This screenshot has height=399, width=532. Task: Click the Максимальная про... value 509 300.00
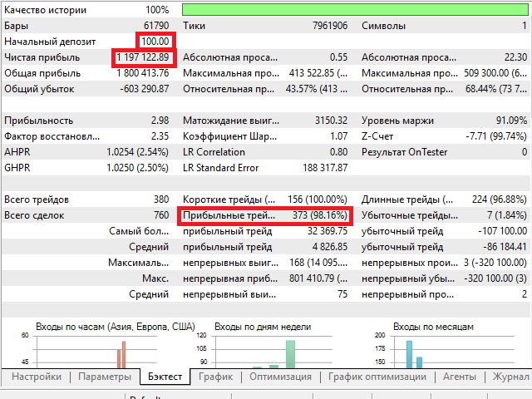(495, 73)
